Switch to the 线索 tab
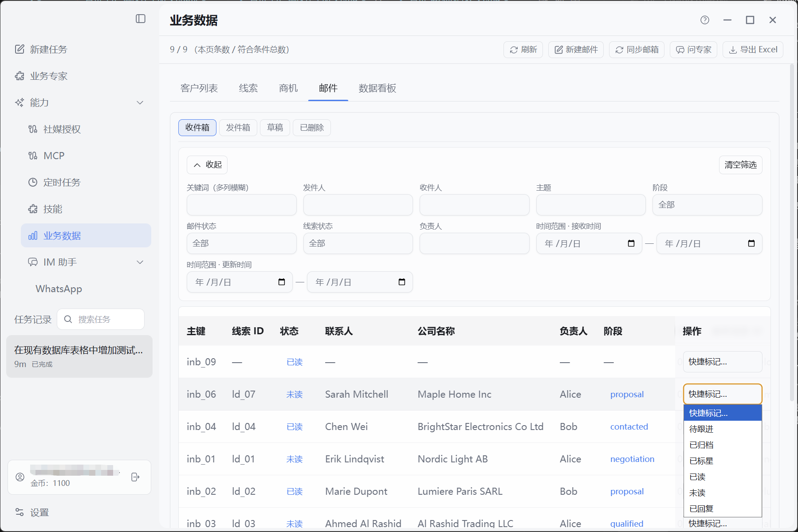 [248, 88]
